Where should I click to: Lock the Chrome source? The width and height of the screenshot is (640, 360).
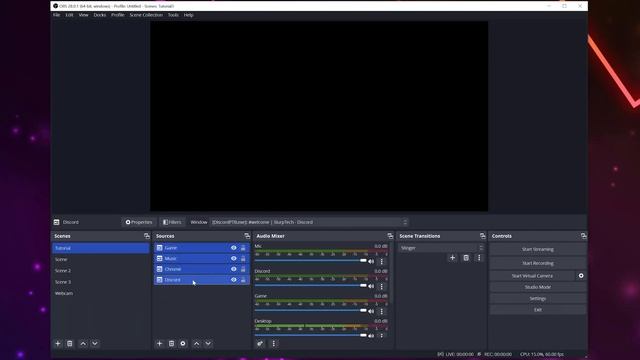tap(243, 269)
